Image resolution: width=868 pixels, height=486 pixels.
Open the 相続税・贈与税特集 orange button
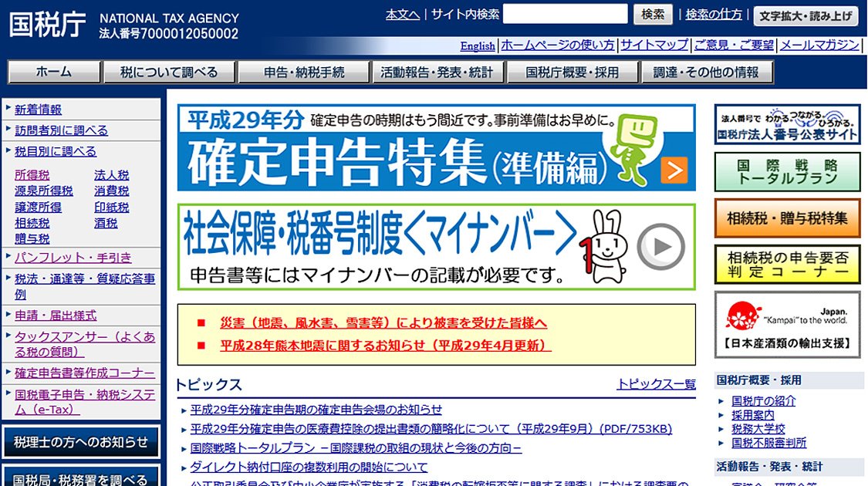click(787, 218)
